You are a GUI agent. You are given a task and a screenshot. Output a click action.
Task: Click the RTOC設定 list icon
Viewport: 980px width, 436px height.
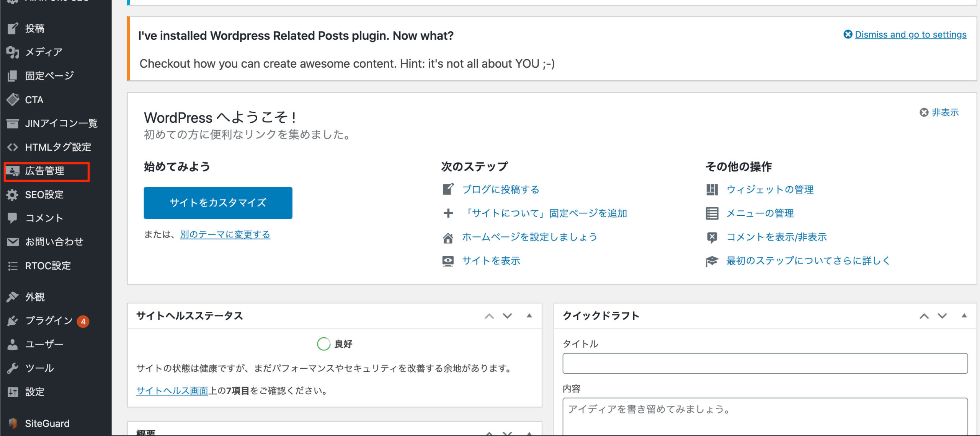click(x=13, y=266)
